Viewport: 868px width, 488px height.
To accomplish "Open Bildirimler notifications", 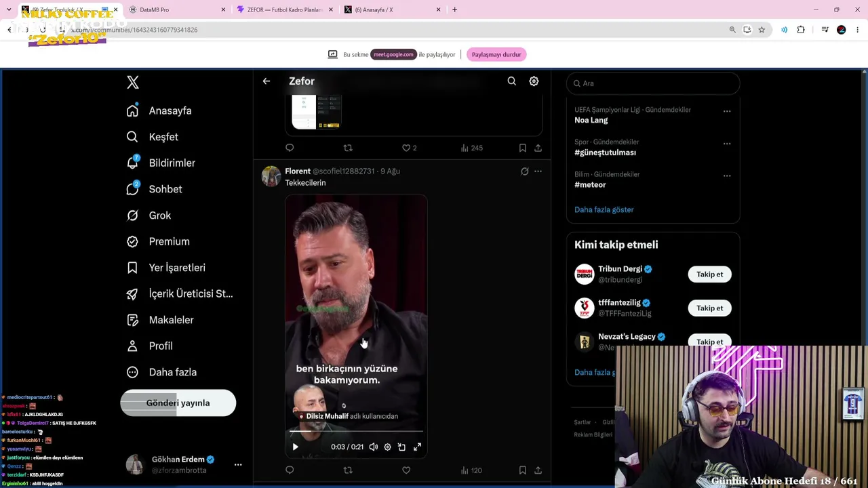I will click(x=161, y=163).
